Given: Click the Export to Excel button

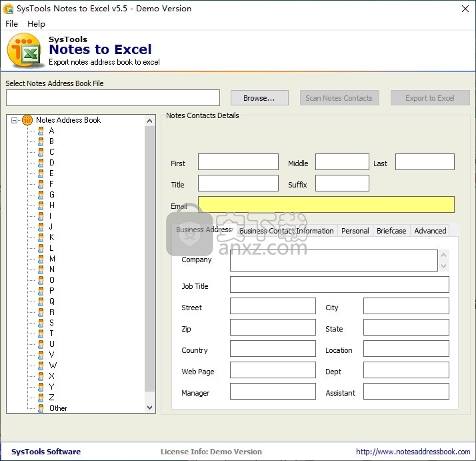Looking at the screenshot, I should coord(430,98).
